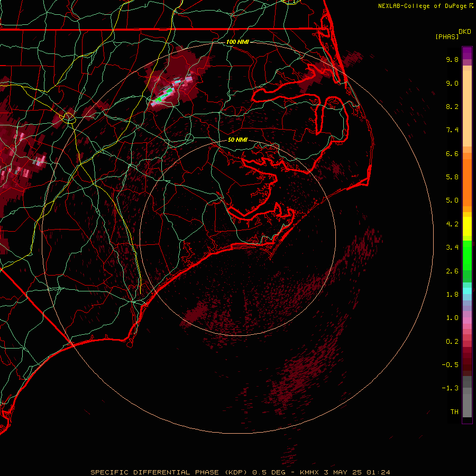
Task: Select the 9.0 scale label
Action: click(452, 83)
